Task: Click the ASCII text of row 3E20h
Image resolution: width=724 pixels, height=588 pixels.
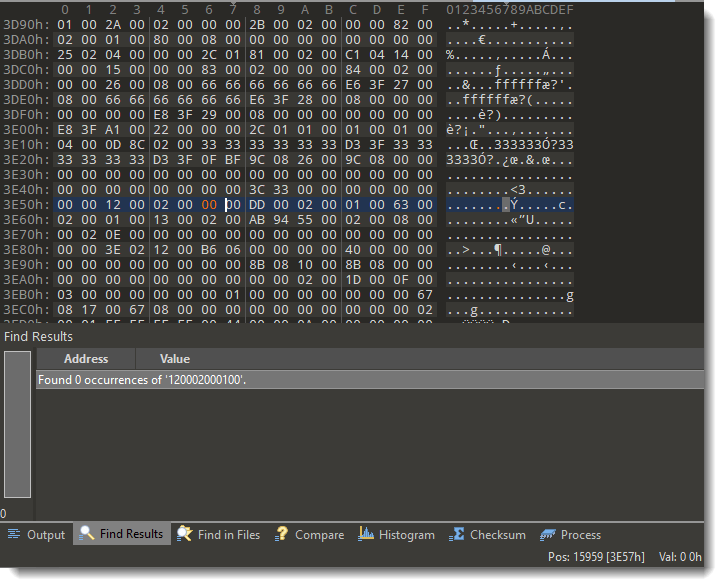Action: click(x=510, y=159)
